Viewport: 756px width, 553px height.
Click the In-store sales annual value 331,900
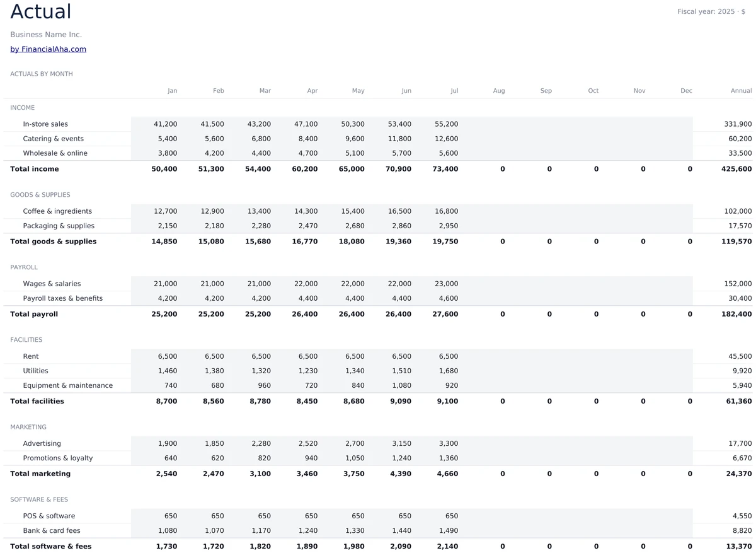pos(738,124)
